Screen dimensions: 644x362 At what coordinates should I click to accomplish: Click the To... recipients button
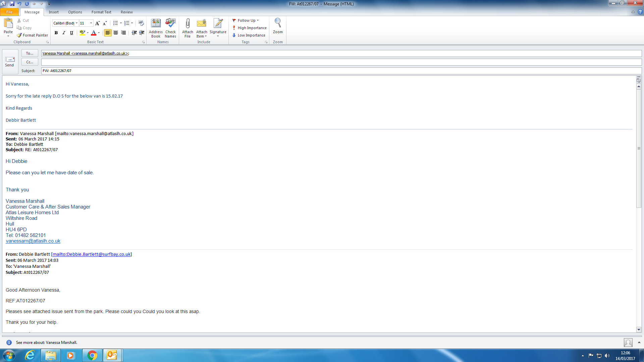point(30,53)
